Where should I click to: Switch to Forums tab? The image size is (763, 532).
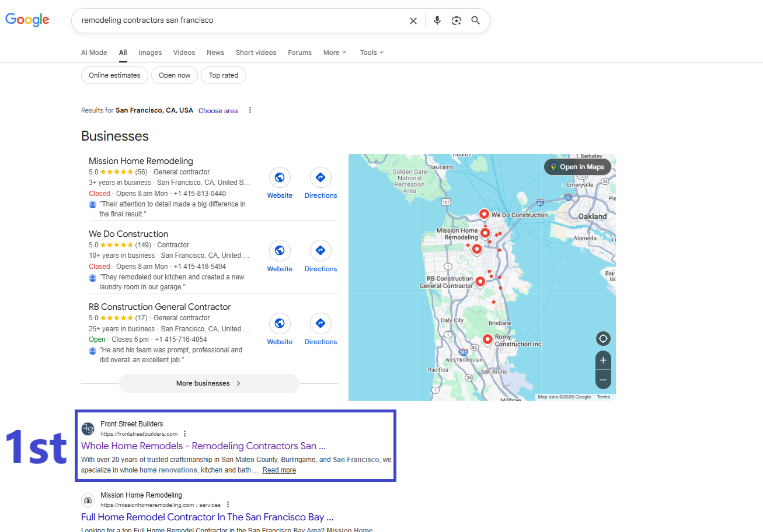(299, 52)
